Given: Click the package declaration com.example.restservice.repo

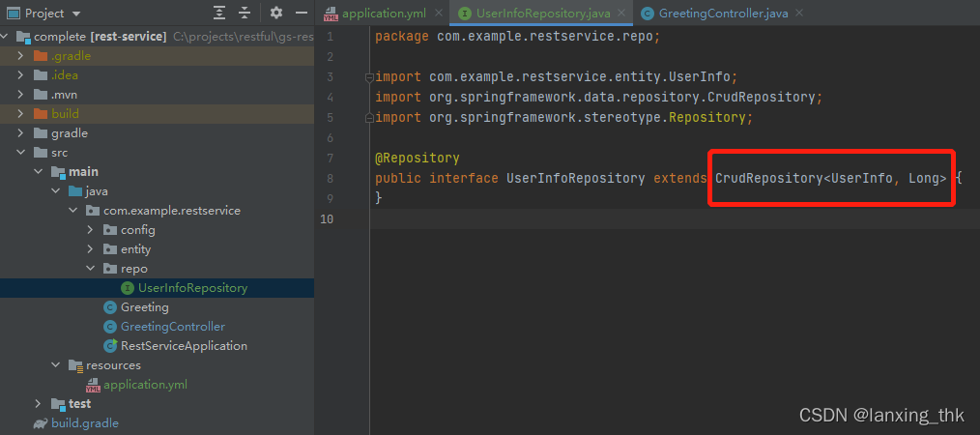Looking at the screenshot, I should (x=544, y=37).
